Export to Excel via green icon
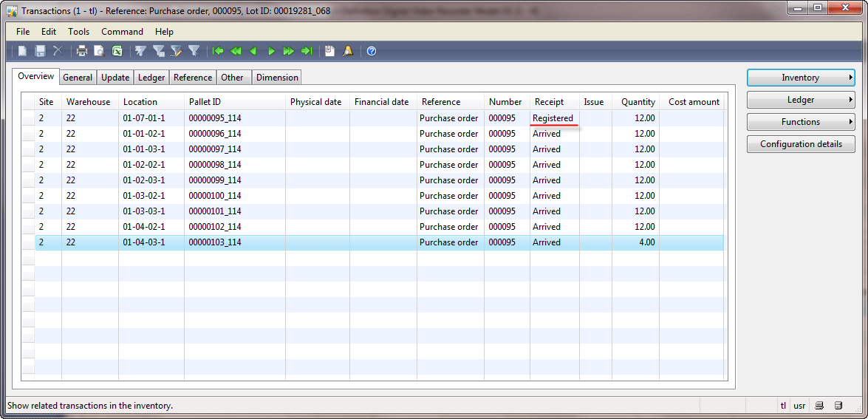868x419 pixels. tap(117, 51)
